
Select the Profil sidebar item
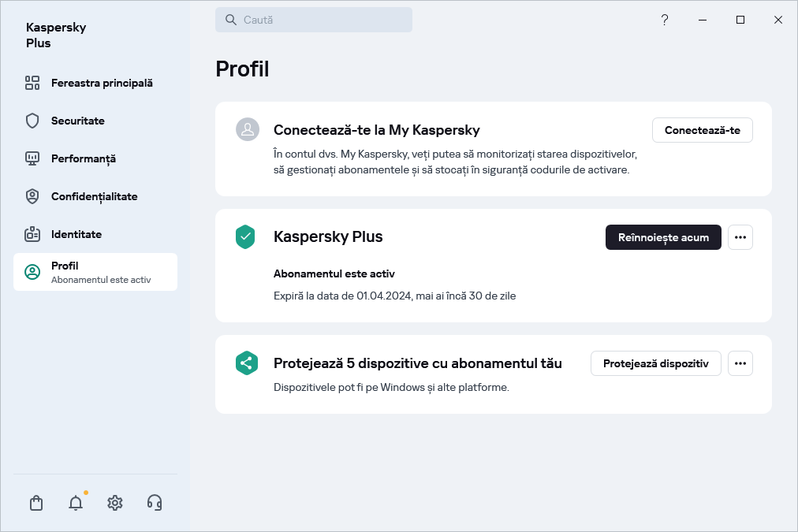pos(95,272)
